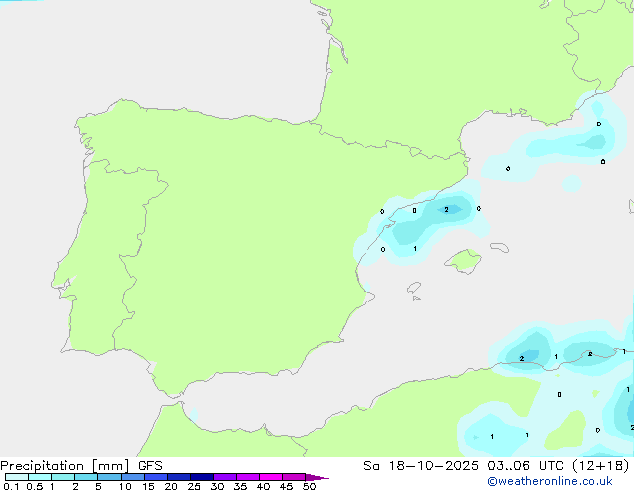Screen dimensions: 634x490
Task: Pick the 40–45 mm magenta swatch
Action: [x=271, y=477]
